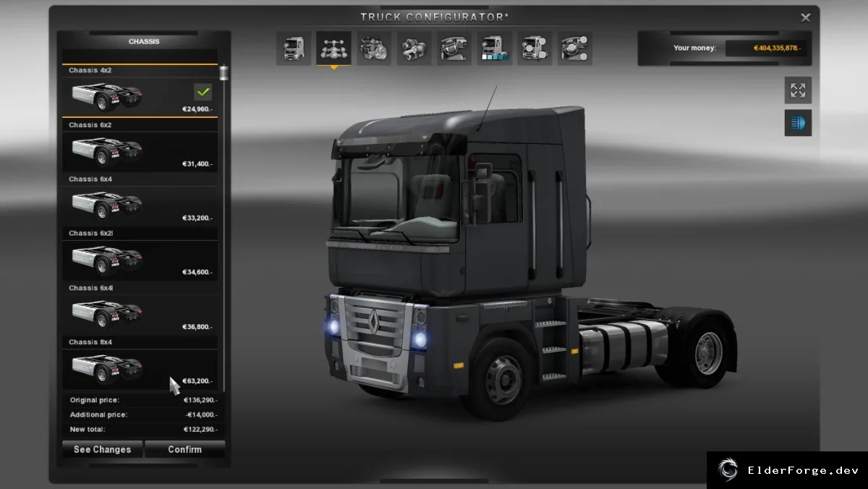The width and height of the screenshot is (868, 489).
Task: Click the chassis list scrollbar handle
Action: point(224,72)
